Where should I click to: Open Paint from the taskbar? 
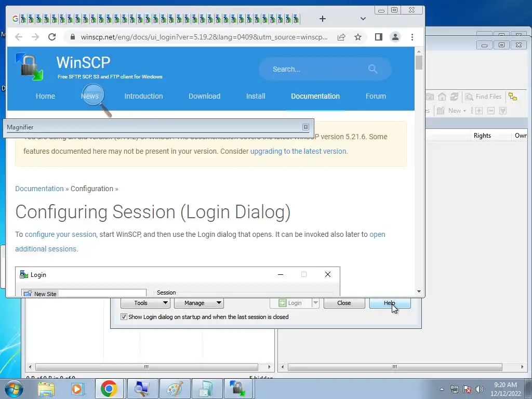[x=175, y=389]
